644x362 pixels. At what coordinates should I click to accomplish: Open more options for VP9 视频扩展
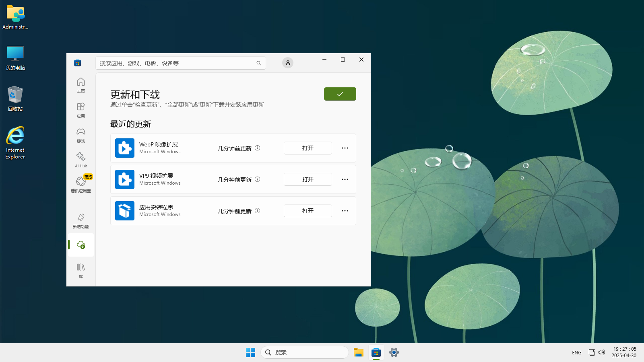(345, 179)
